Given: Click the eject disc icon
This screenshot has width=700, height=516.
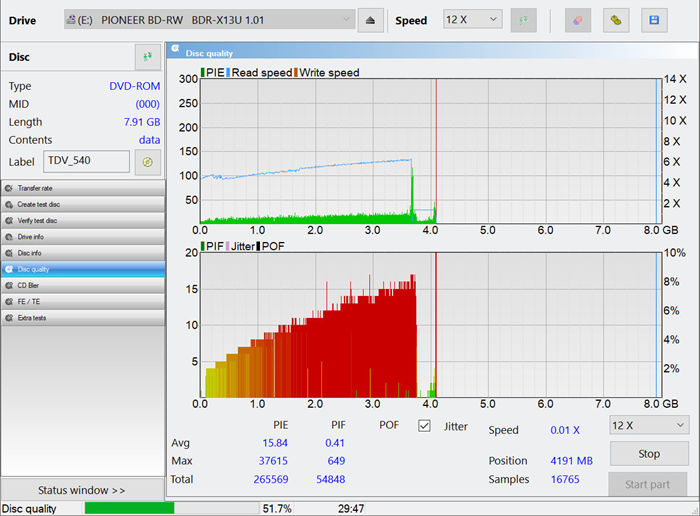Looking at the screenshot, I should [x=370, y=21].
